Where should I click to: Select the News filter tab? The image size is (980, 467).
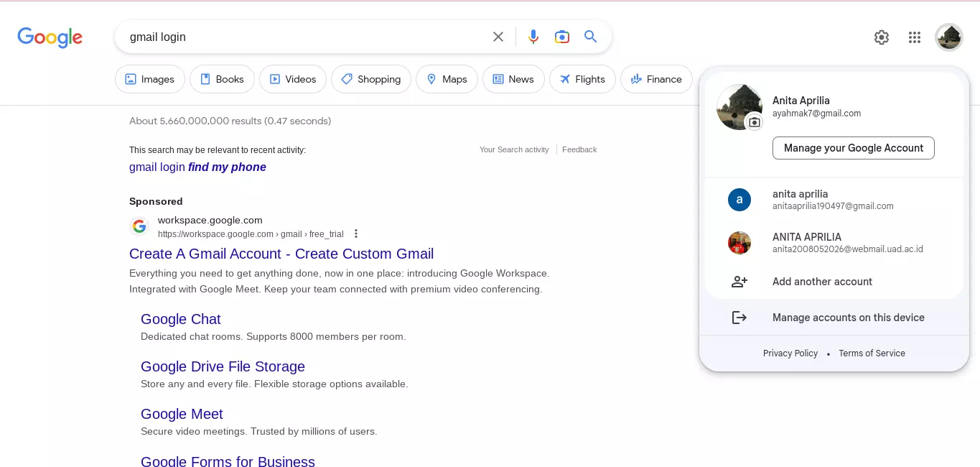(x=513, y=79)
